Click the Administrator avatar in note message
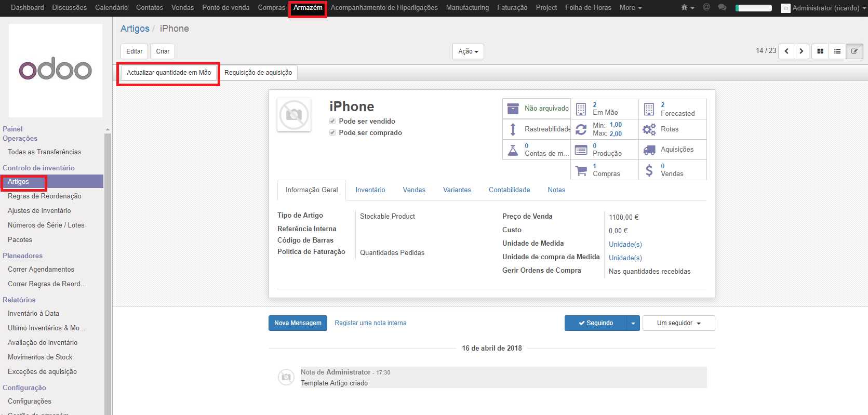This screenshot has width=868, height=415. 286,377
